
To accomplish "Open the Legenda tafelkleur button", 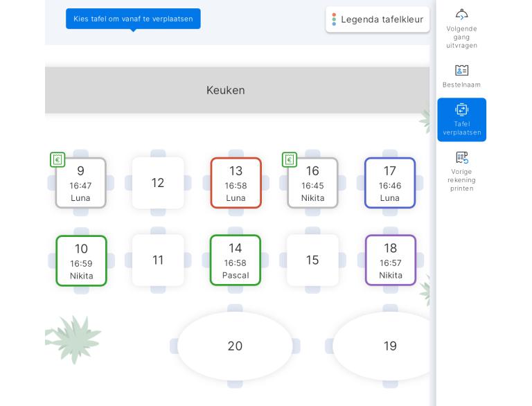I will point(378,19).
